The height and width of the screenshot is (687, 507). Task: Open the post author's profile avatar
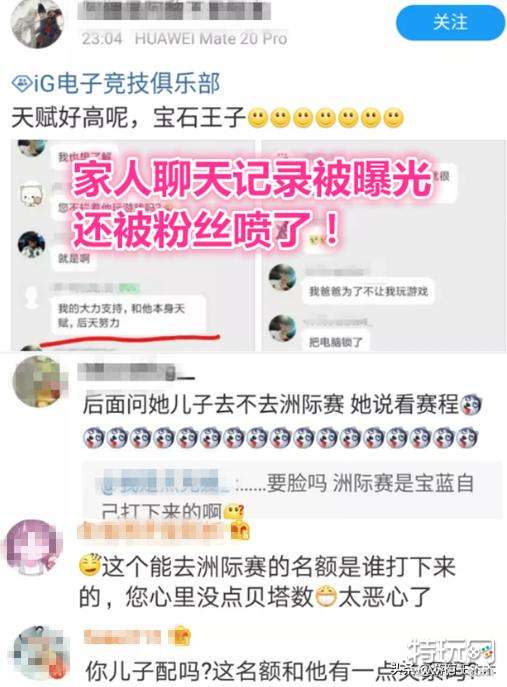37,23
